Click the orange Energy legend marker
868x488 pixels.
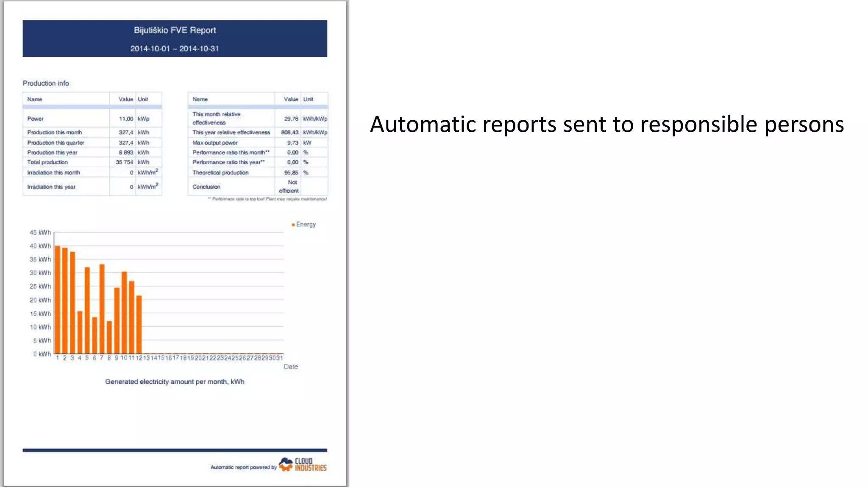293,225
